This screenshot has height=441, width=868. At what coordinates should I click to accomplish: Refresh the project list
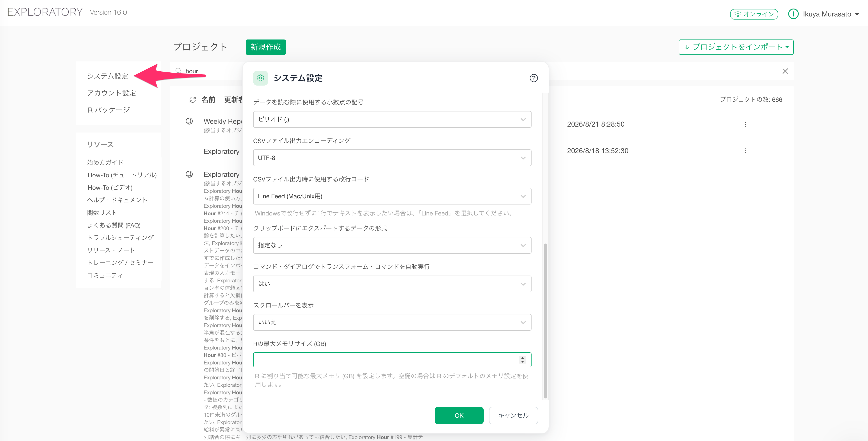[x=192, y=100]
